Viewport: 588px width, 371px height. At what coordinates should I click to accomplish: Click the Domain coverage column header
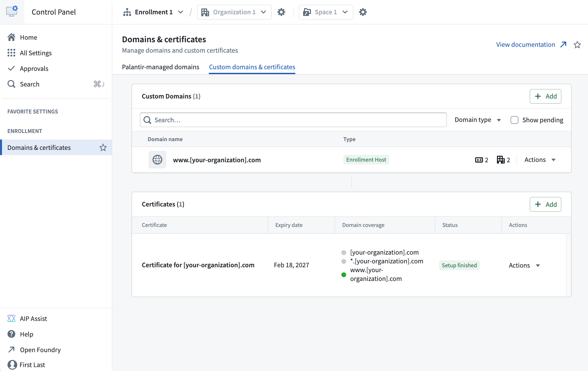pos(363,225)
